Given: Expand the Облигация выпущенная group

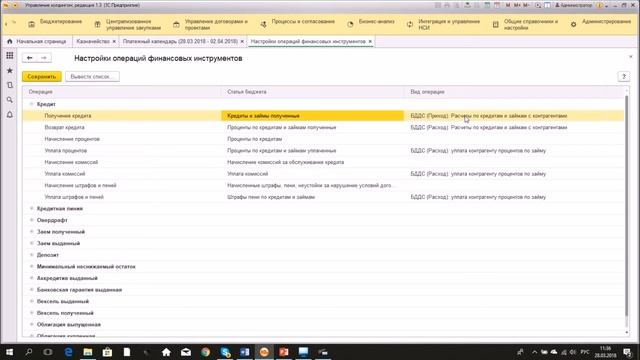Looking at the screenshot, I should click(x=31, y=324).
